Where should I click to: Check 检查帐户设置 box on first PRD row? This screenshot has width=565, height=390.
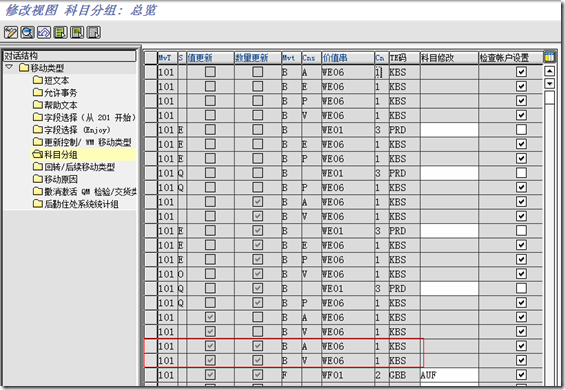[521, 130]
